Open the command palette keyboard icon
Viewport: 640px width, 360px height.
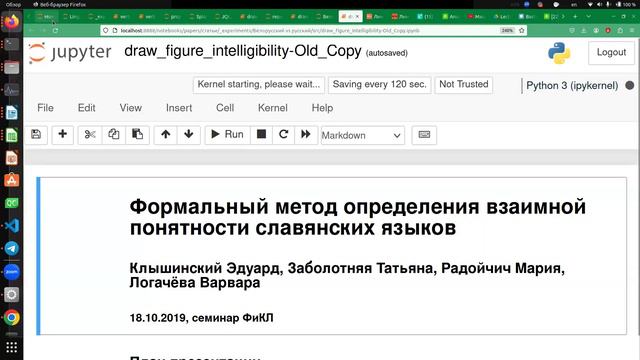pyautogui.click(x=424, y=135)
